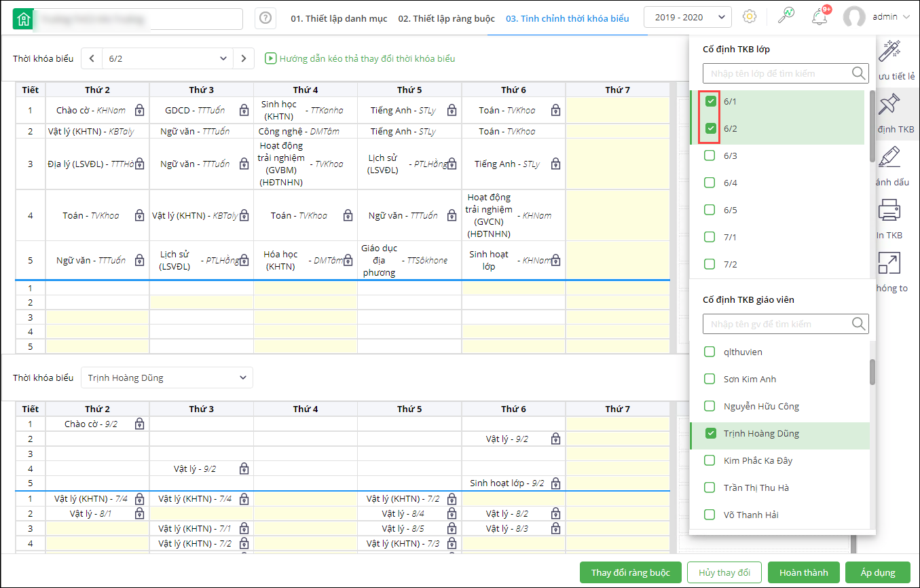Open the settings gear icon
The height and width of the screenshot is (588, 920).
[750, 17]
